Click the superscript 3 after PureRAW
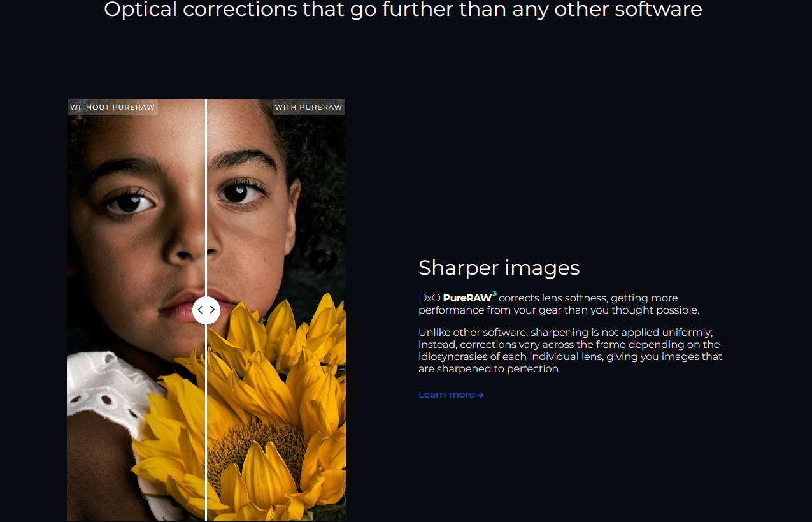The width and height of the screenshot is (812, 522). [x=494, y=293]
